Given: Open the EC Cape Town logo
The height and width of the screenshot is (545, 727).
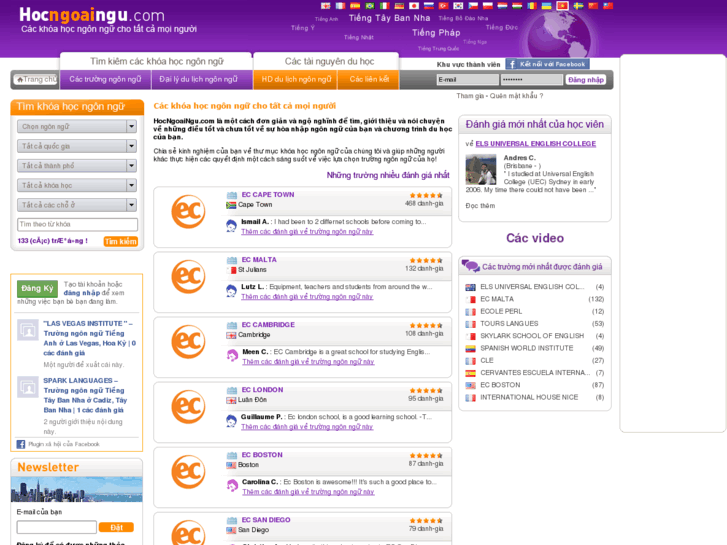Looking at the screenshot, I should pyautogui.click(x=188, y=212).
